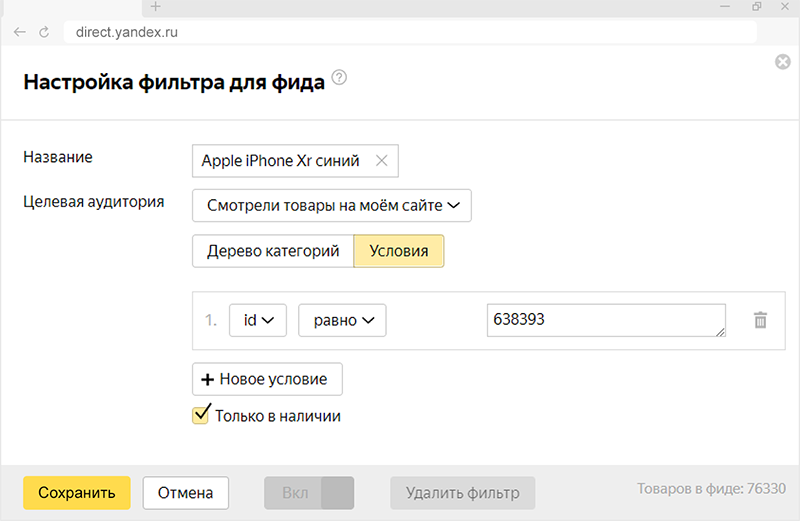
Task: Switch the 'Вкл' filter toggle
Action: pos(309,493)
